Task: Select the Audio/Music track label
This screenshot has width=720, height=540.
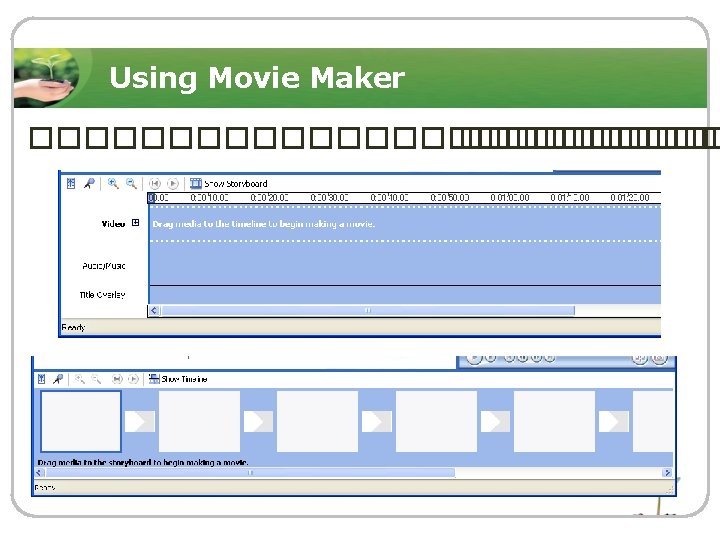Action: (104, 266)
